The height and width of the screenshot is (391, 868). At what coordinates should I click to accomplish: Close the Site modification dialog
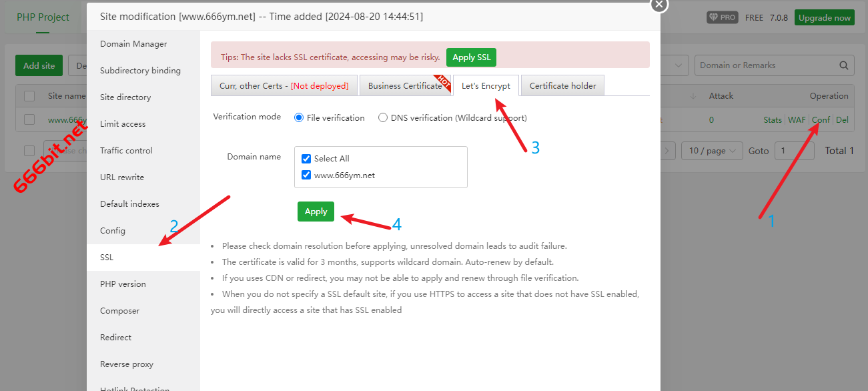click(x=659, y=4)
